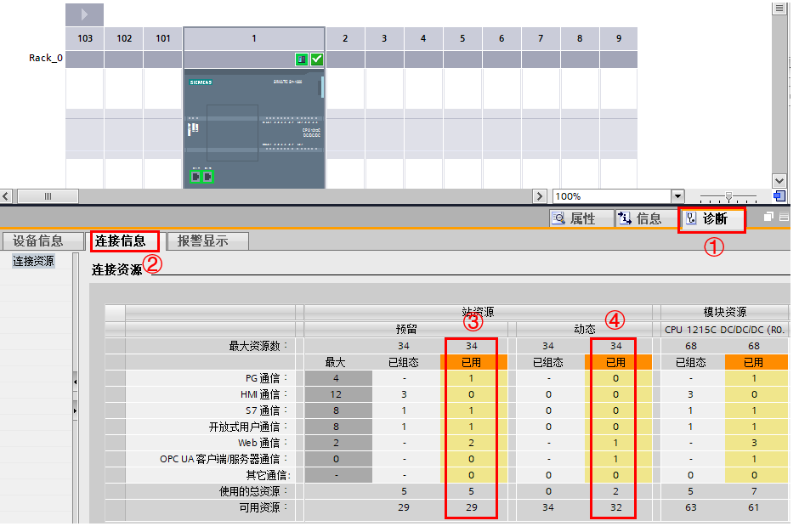Viewport: 799px width, 532px height.
Task: Float the inspector window with the window icon
Action: pyautogui.click(x=768, y=217)
